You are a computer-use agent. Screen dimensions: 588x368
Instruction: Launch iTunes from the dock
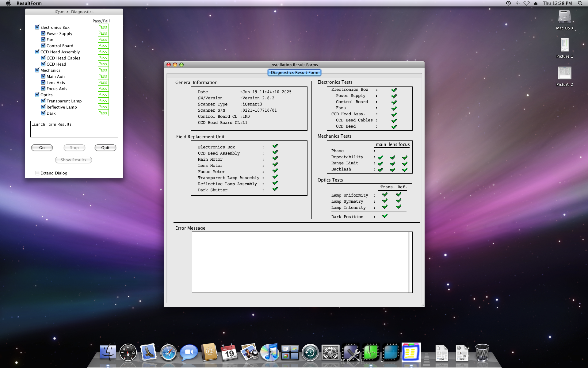(x=270, y=352)
